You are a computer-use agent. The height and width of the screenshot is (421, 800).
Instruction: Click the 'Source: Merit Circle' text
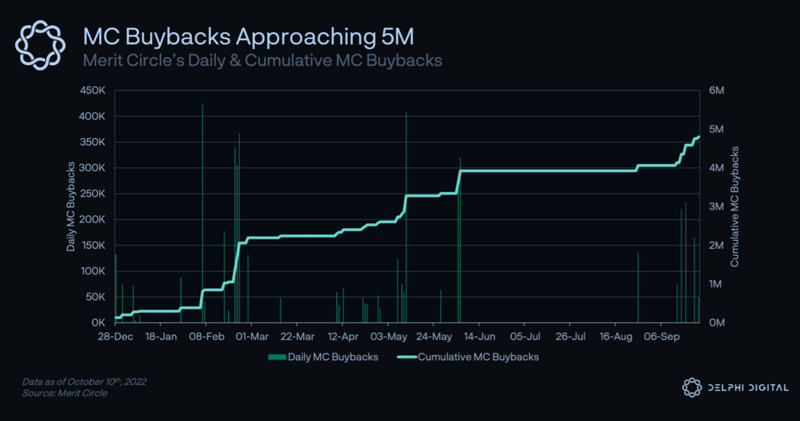pyautogui.click(x=64, y=393)
